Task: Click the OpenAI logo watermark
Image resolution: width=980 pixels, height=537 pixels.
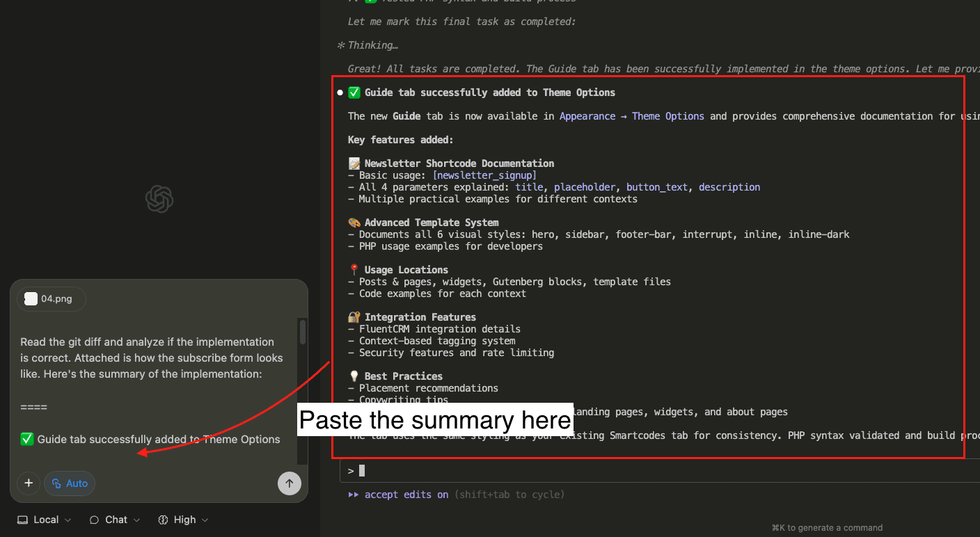Action: (x=159, y=199)
